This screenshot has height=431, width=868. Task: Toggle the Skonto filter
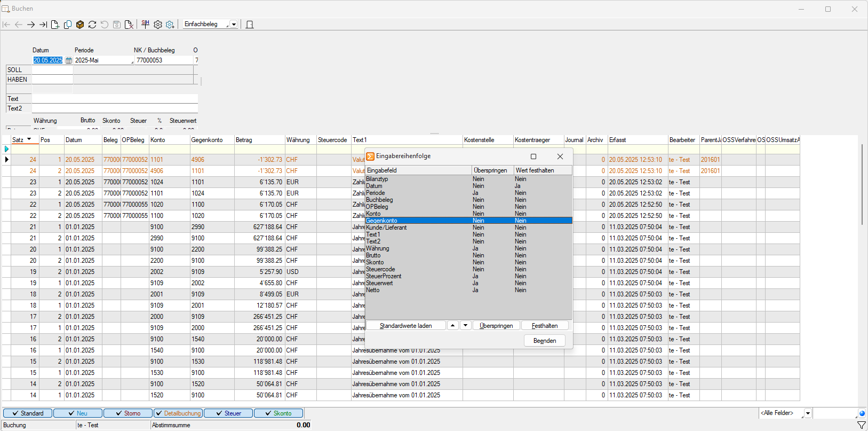278,413
